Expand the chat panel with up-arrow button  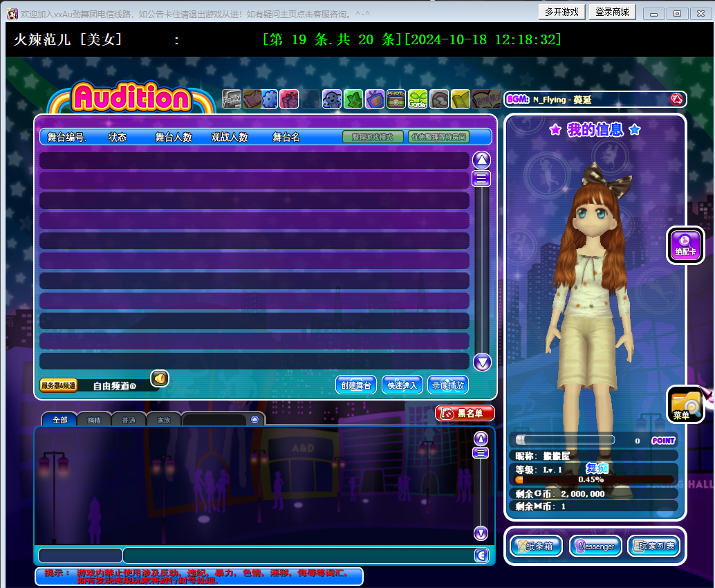coord(255,419)
